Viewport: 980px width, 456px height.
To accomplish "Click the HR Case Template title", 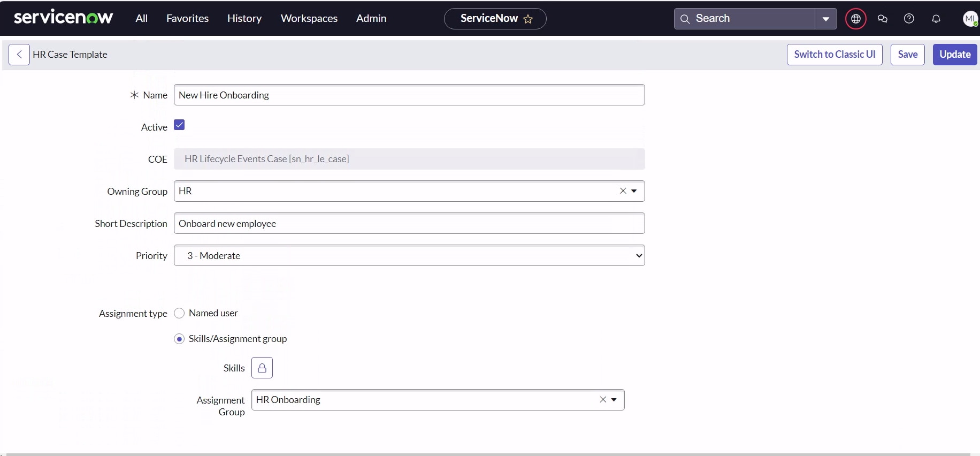I will 70,55.
